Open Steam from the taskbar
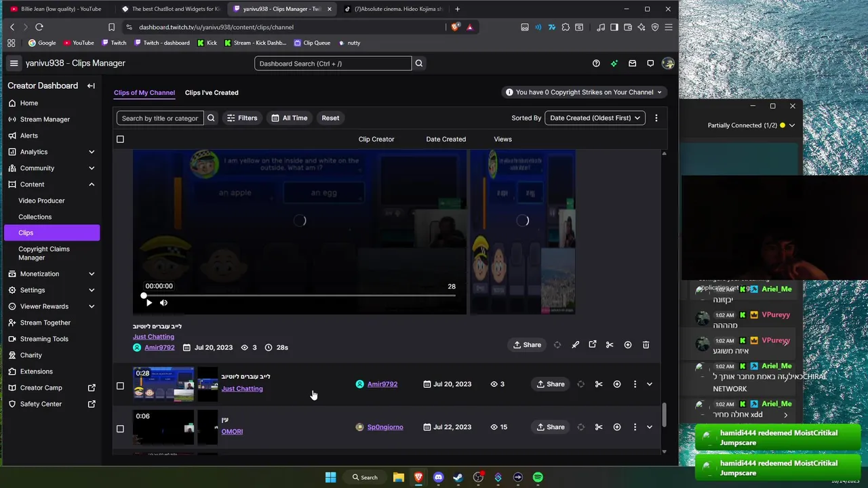Screen dimensions: 868x488 click(458, 477)
